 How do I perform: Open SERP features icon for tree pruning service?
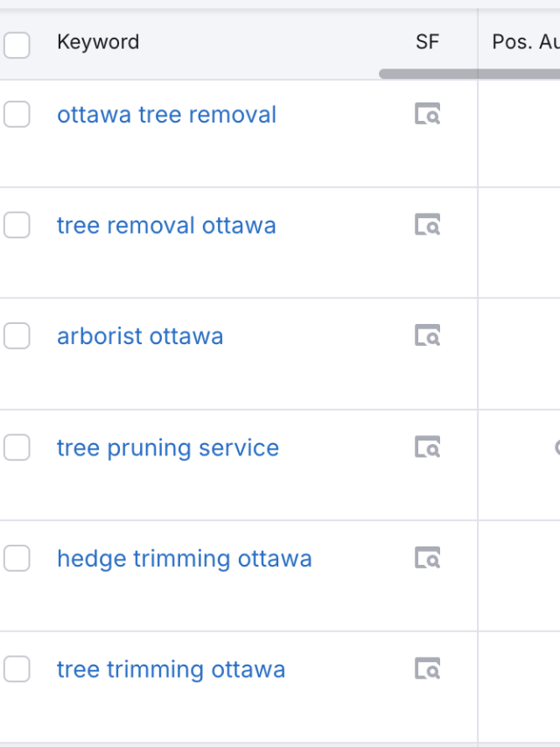[x=427, y=447]
